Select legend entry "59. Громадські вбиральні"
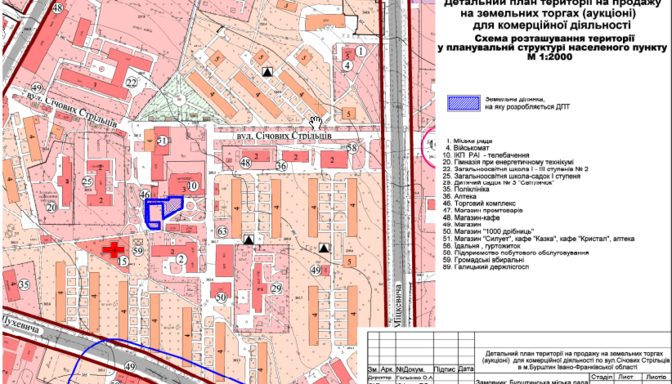This screenshot has height=384, width=672. 483,260
